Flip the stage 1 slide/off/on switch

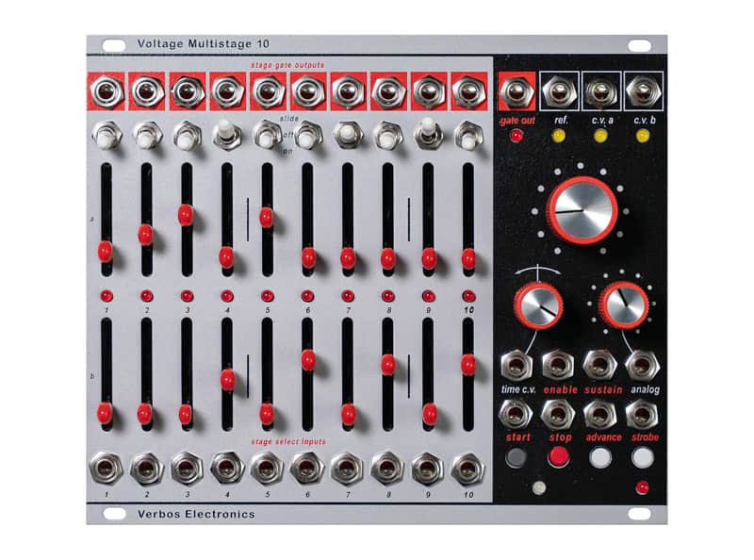pyautogui.click(x=107, y=136)
